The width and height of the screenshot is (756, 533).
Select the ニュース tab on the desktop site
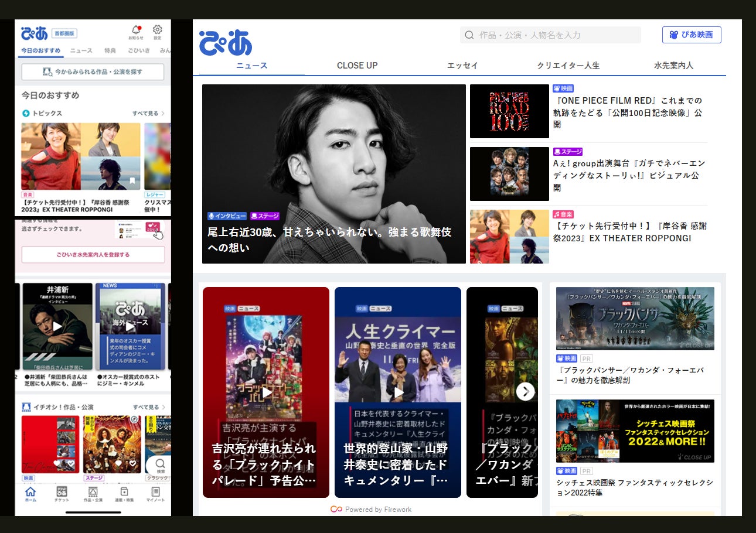coord(252,66)
